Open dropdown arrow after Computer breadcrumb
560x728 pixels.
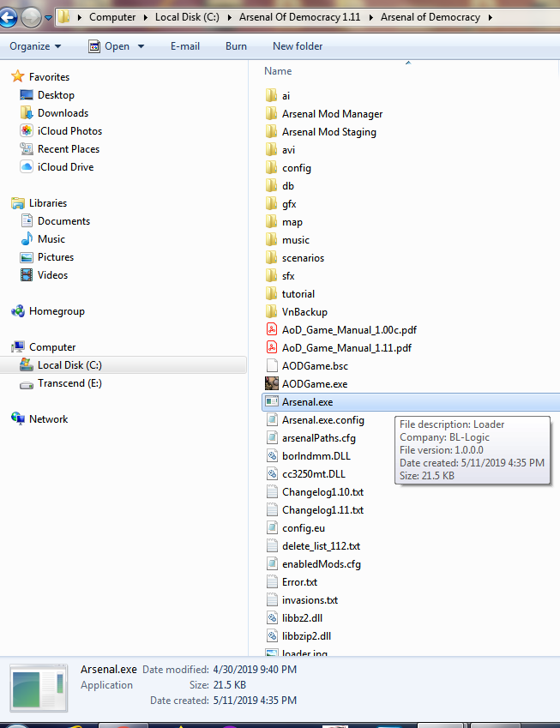coord(145,18)
